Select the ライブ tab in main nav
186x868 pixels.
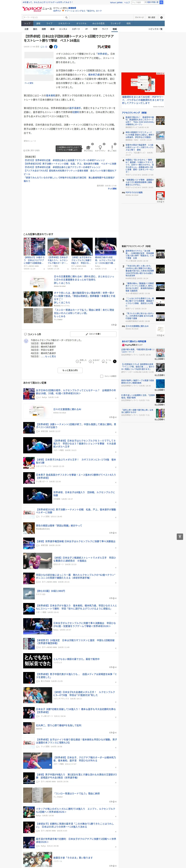pyautogui.click(x=49, y=23)
